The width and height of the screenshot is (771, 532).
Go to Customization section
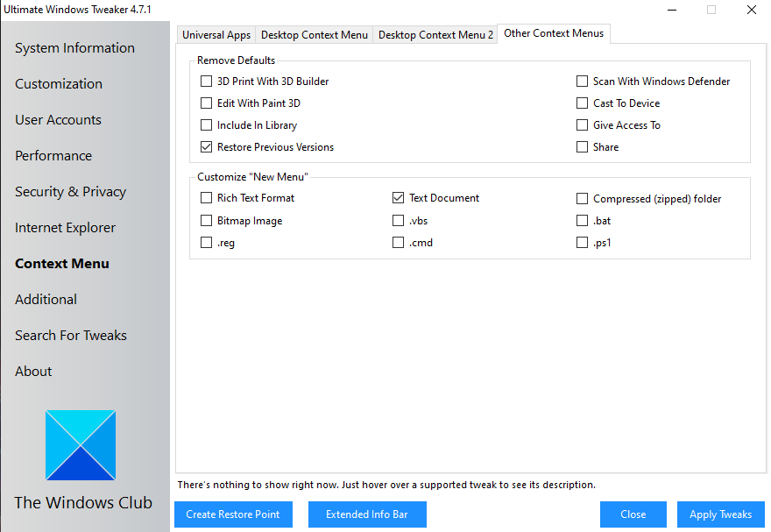click(x=59, y=83)
